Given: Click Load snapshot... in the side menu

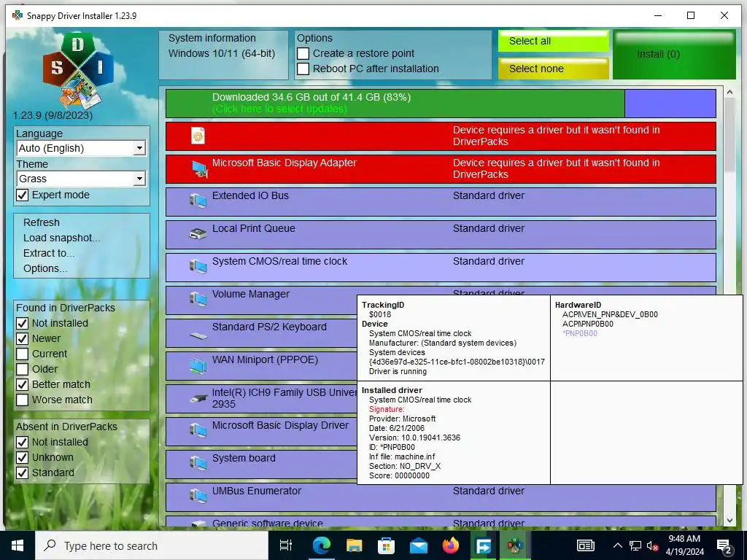Looking at the screenshot, I should coord(62,238).
